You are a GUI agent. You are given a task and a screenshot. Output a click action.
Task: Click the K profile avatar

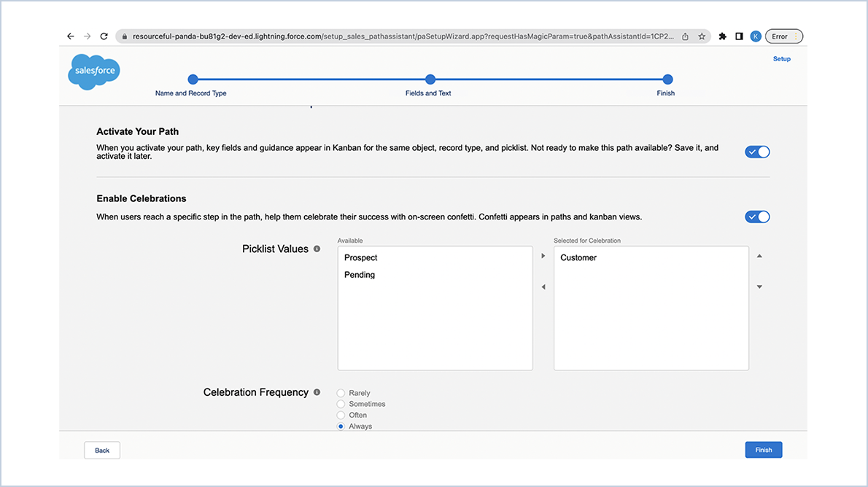[756, 36]
